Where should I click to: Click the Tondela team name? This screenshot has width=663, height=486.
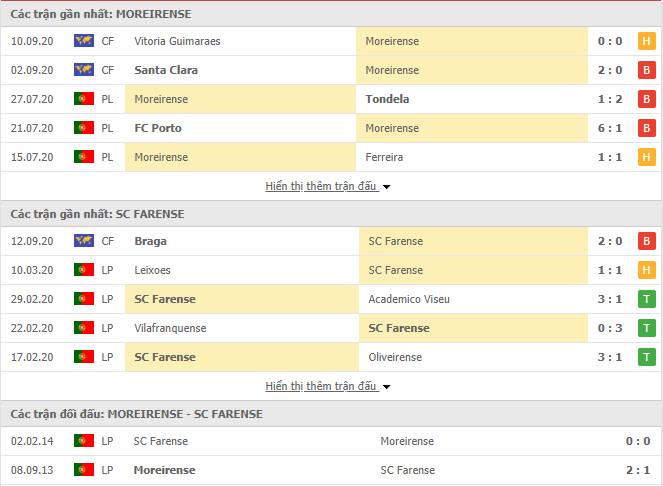click(x=387, y=99)
